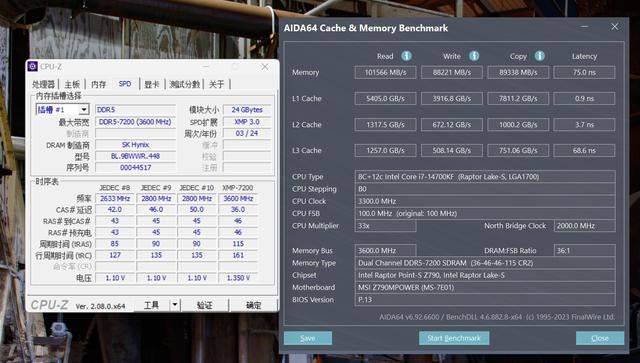
Task: Click L3 Cache Write value 508.14 GB/s
Action: pyautogui.click(x=451, y=150)
